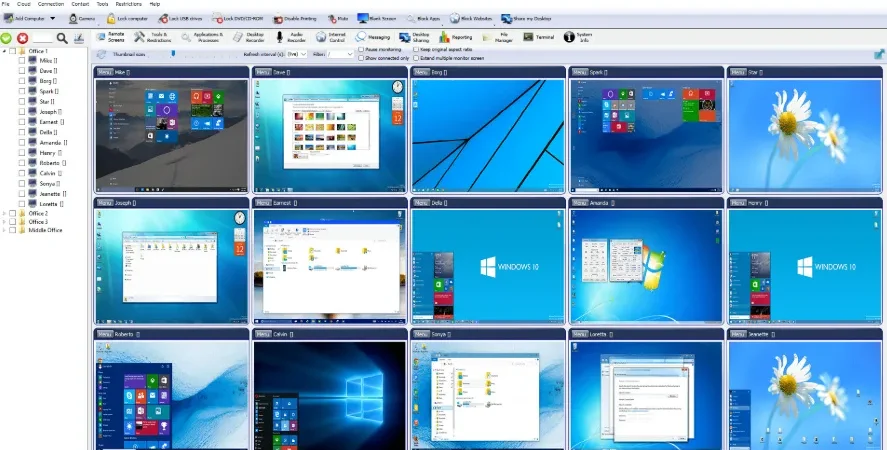The image size is (887, 450).
Task: Adjust the Thumbnail size slider
Action: tap(173, 54)
